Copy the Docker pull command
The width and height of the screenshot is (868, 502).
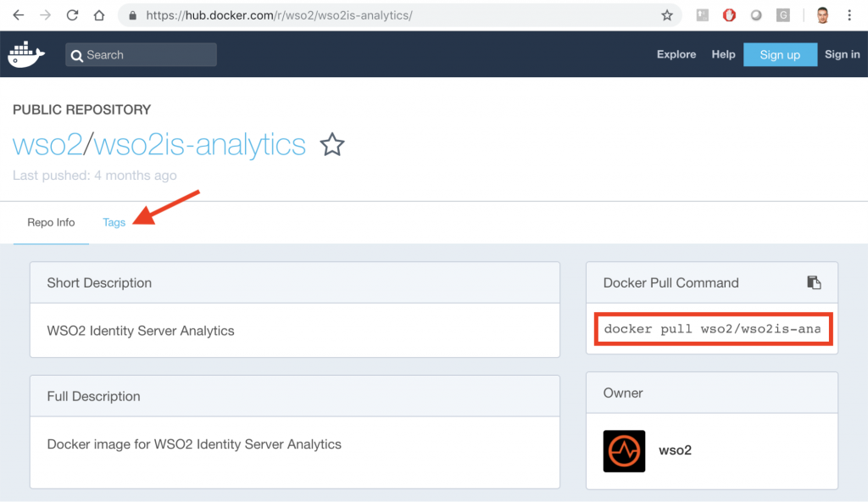point(813,283)
